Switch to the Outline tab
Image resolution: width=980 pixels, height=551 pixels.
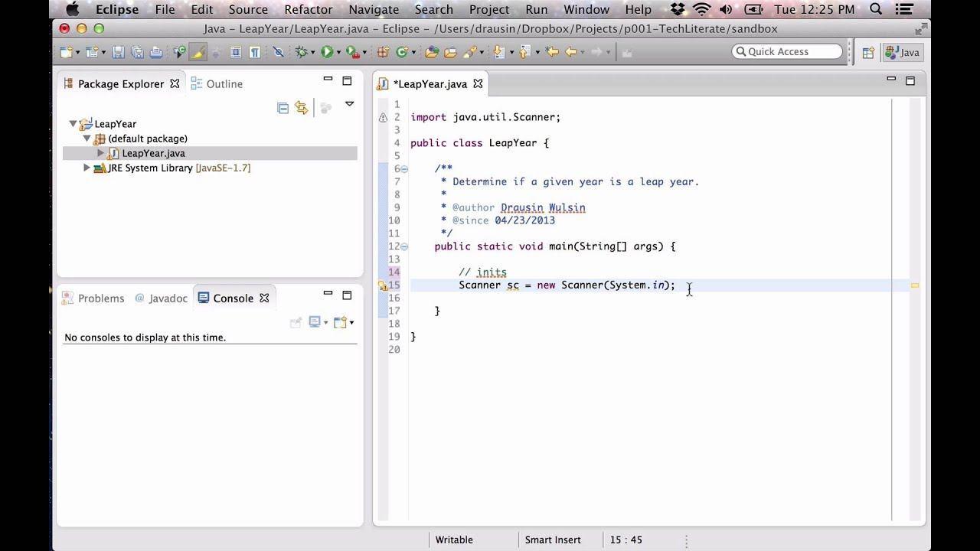click(x=216, y=84)
